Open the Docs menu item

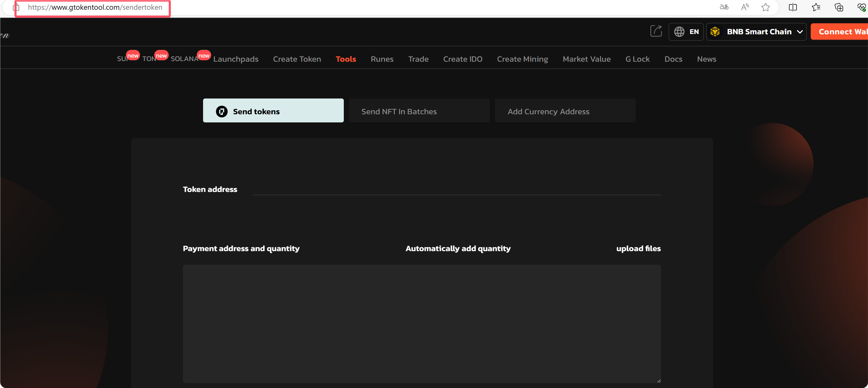tap(673, 59)
